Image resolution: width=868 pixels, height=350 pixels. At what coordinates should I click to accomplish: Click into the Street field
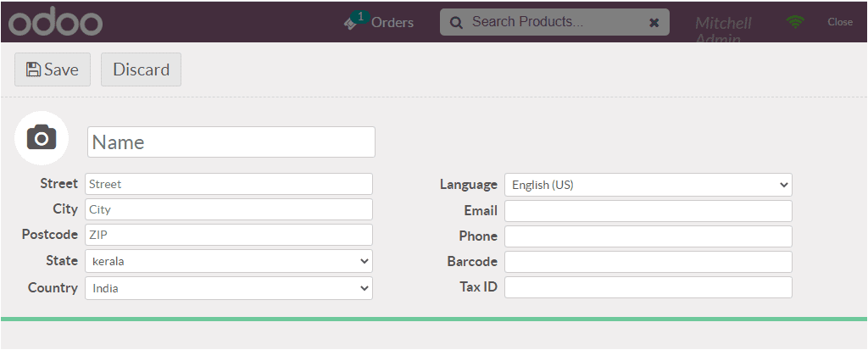pyautogui.click(x=229, y=184)
